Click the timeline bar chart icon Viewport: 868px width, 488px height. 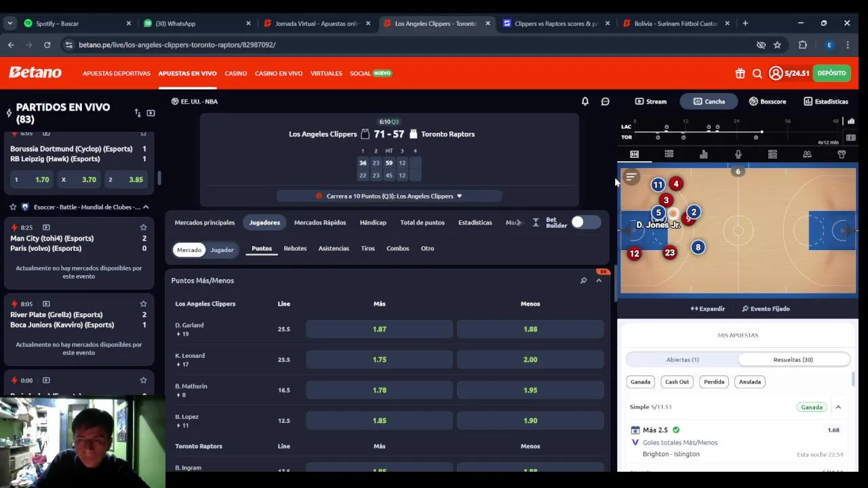[x=851, y=122]
